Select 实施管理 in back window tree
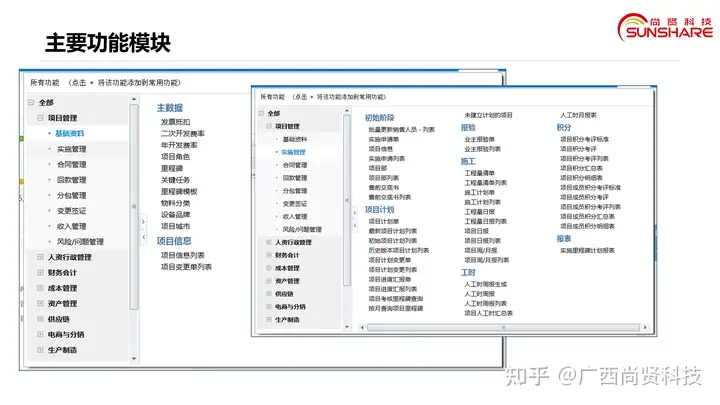The image size is (720, 405). [71, 149]
